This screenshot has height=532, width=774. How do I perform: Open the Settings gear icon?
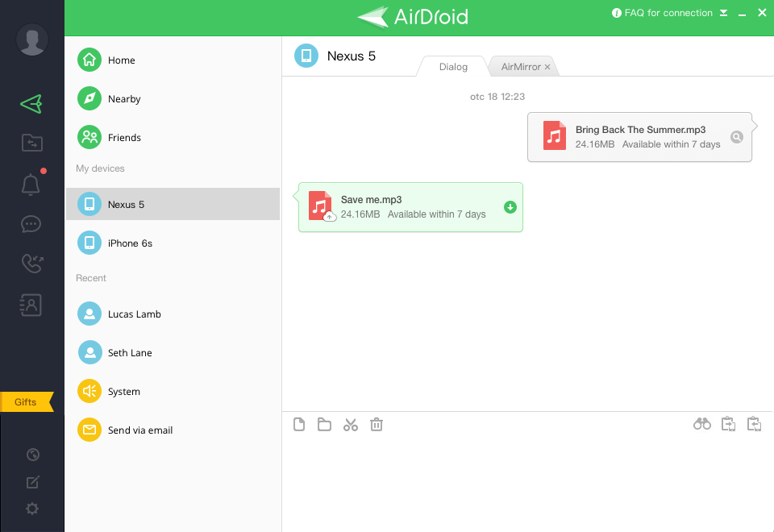(32, 509)
